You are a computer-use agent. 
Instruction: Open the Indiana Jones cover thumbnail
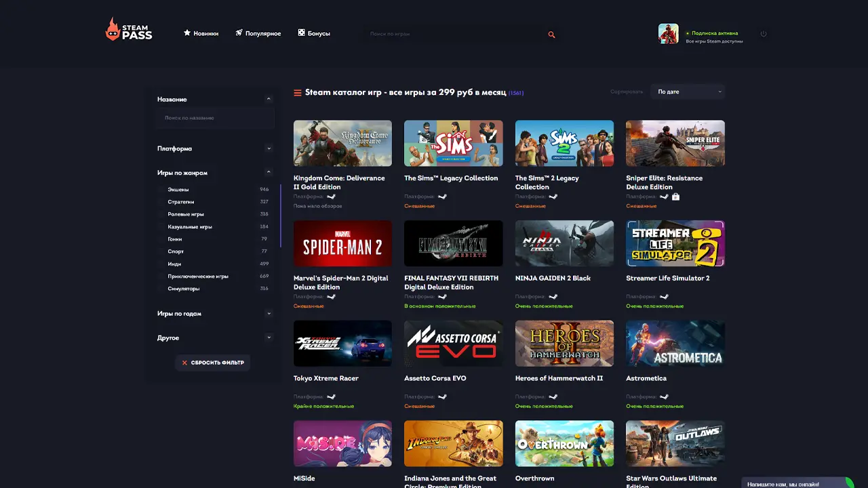click(454, 443)
